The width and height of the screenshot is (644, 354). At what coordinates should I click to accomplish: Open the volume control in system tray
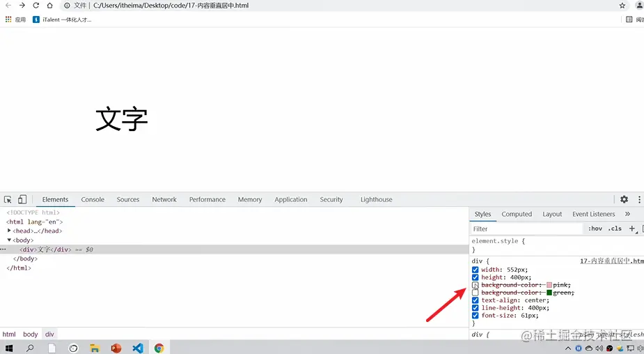coord(599,348)
